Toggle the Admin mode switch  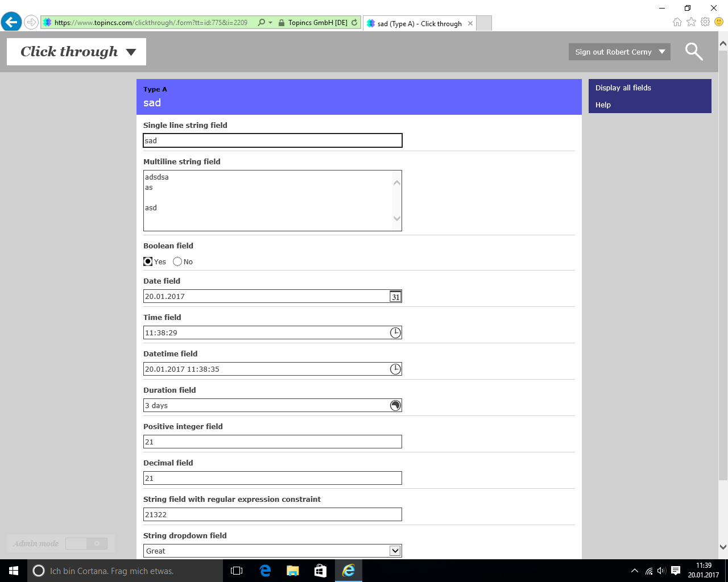(86, 543)
